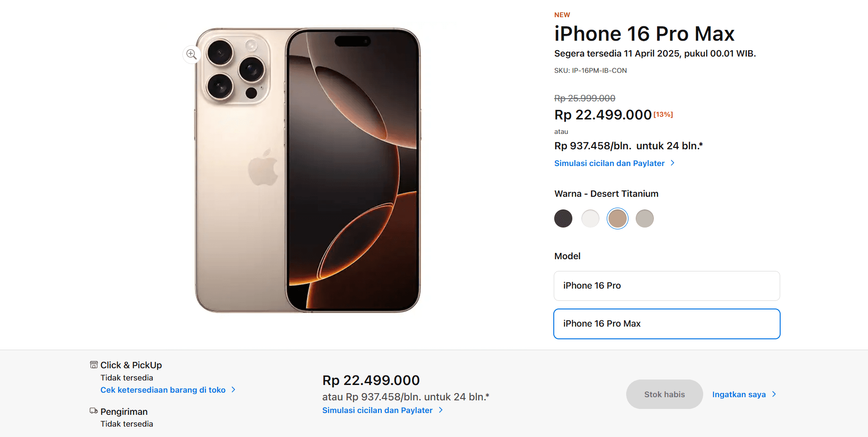This screenshot has width=868, height=437.
Task: Select the Natural Titanium color swatch
Action: pos(644,218)
